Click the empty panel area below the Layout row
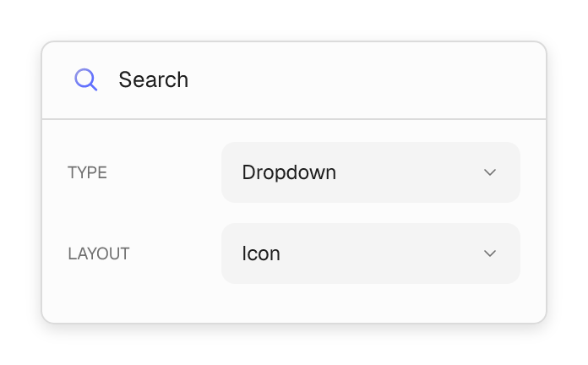Screen dimensions: 588x365 (294, 302)
